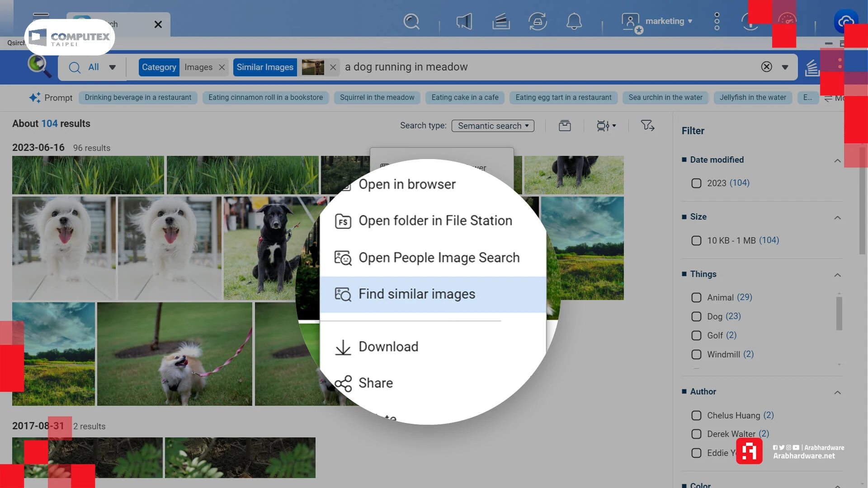Collapse the Date modified filter section
The width and height of the screenshot is (868, 488).
pyautogui.click(x=837, y=160)
